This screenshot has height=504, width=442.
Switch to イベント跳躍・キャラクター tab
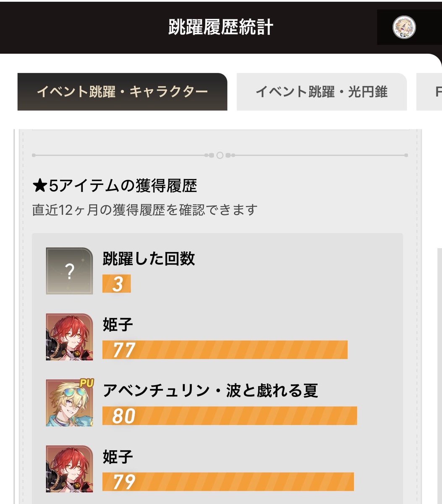tap(122, 92)
